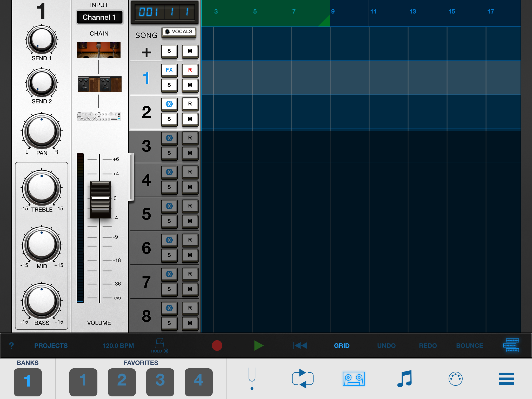The image size is (532, 399).
Task: Open the MIDI connector icon
Action: (455, 378)
